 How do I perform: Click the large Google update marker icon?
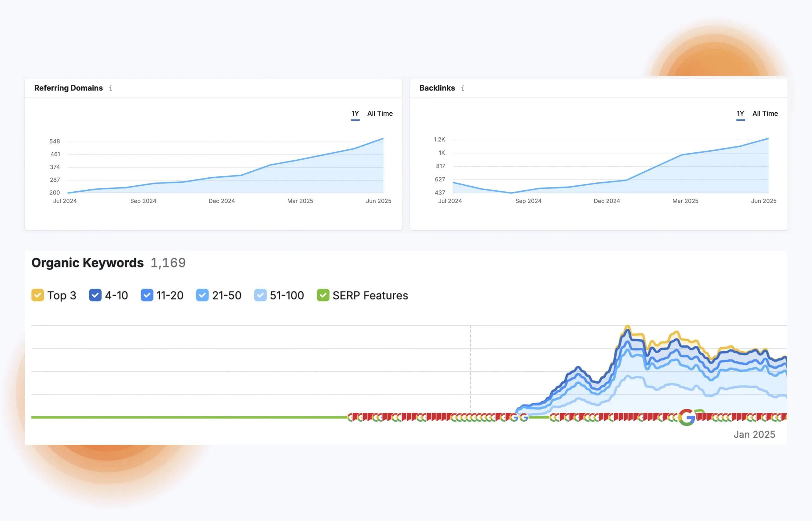click(x=686, y=417)
